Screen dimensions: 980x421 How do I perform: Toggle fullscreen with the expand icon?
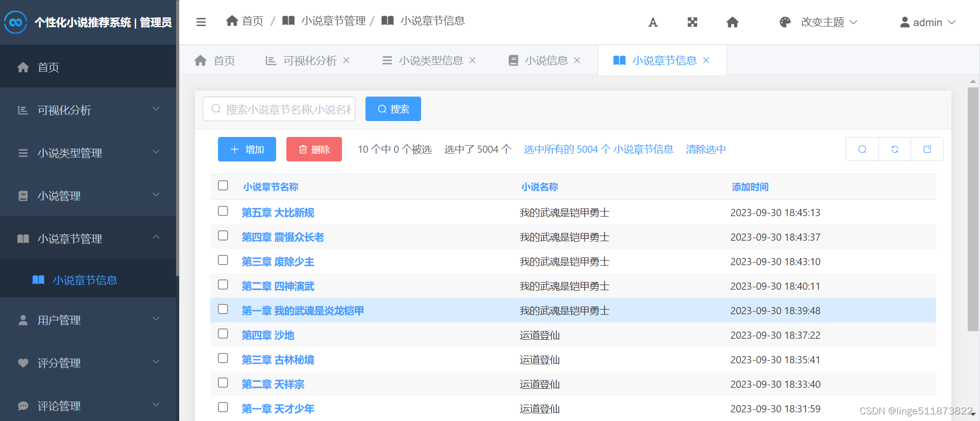(692, 22)
